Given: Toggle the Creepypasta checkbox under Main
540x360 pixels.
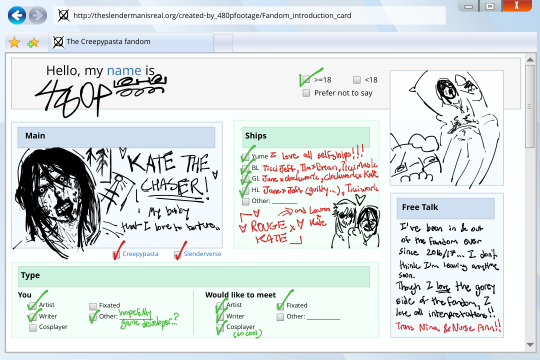Looking at the screenshot, I should tap(116, 255).
